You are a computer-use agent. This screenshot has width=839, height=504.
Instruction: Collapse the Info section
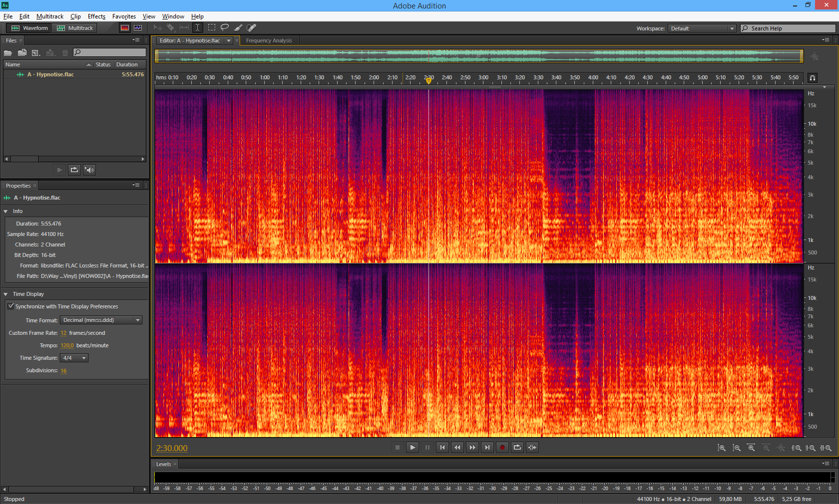pyautogui.click(x=5, y=212)
